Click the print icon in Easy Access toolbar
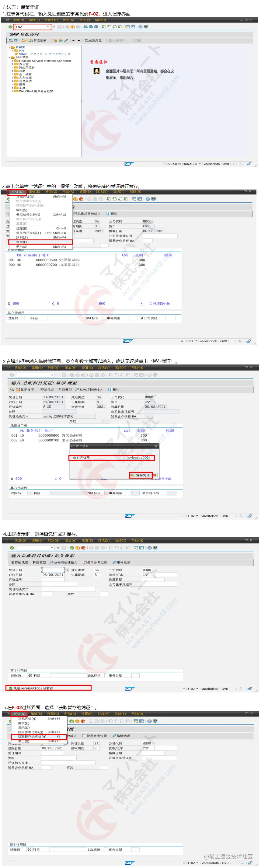Viewport: 261px width, 868px height. 85,26
